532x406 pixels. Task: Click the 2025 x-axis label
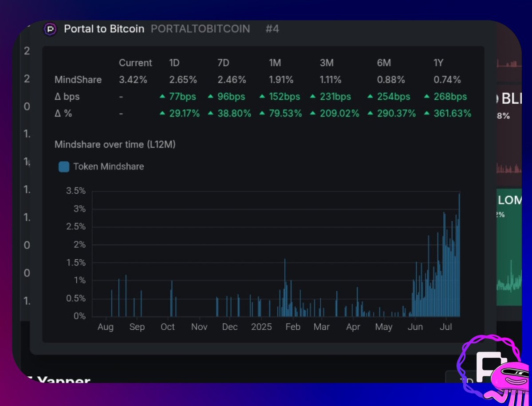pyautogui.click(x=261, y=327)
